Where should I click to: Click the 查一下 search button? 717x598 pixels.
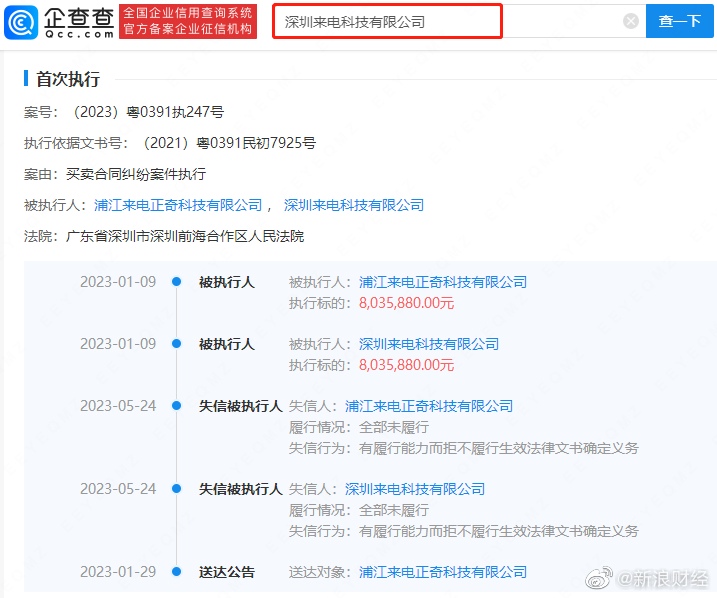click(679, 21)
